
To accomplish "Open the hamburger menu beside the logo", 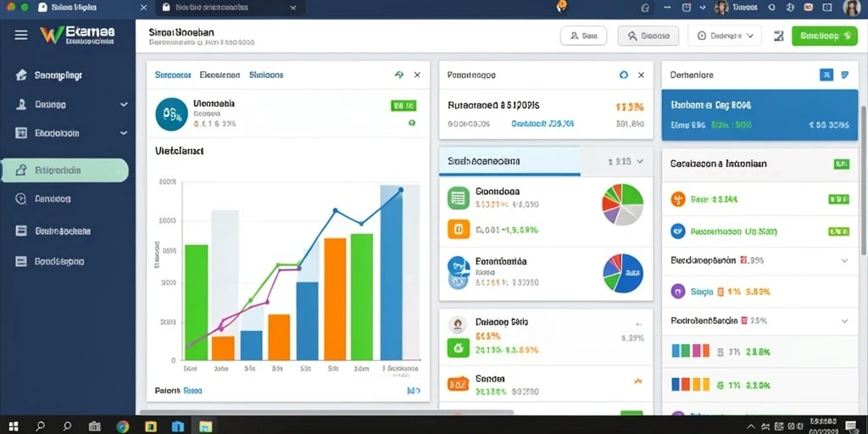I will point(21,35).
